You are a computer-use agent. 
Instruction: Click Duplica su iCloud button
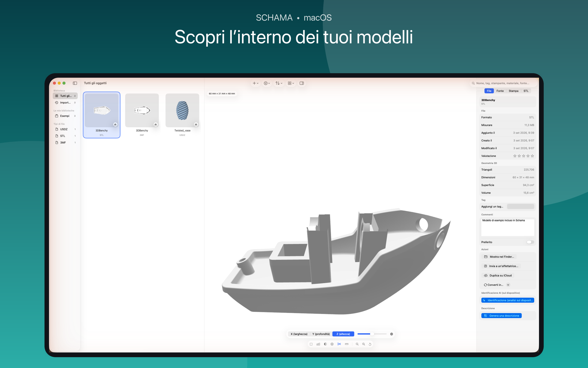click(x=498, y=275)
